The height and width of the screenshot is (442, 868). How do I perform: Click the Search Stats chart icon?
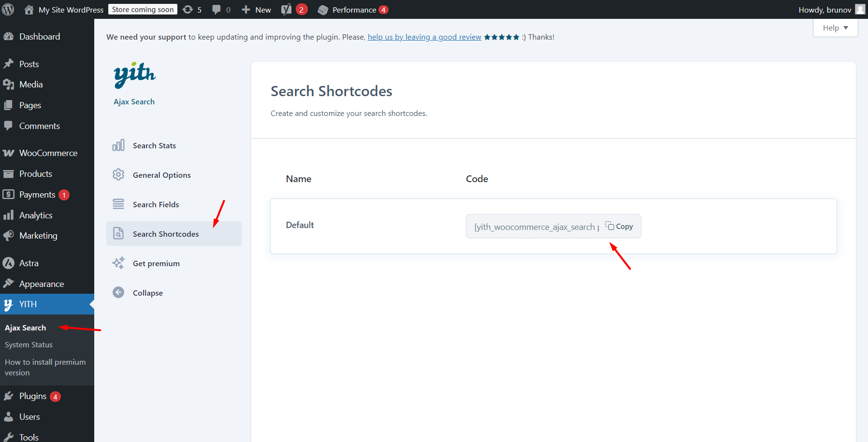coord(118,145)
